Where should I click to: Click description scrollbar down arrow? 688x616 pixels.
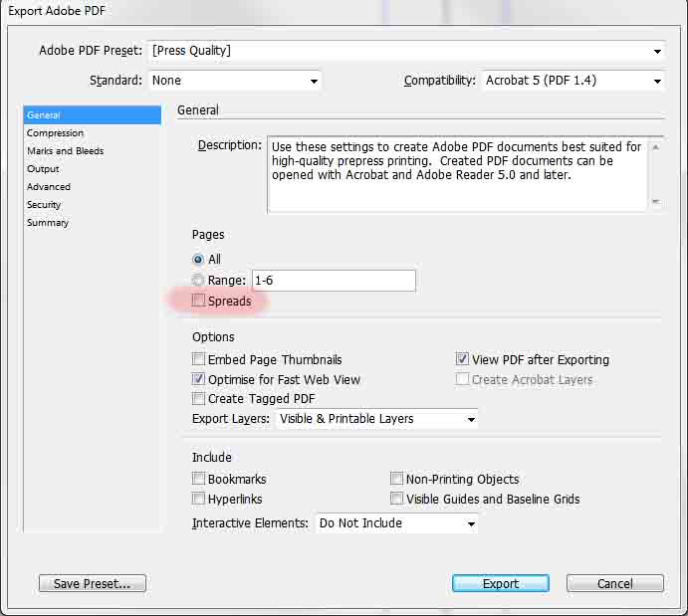[x=655, y=202]
